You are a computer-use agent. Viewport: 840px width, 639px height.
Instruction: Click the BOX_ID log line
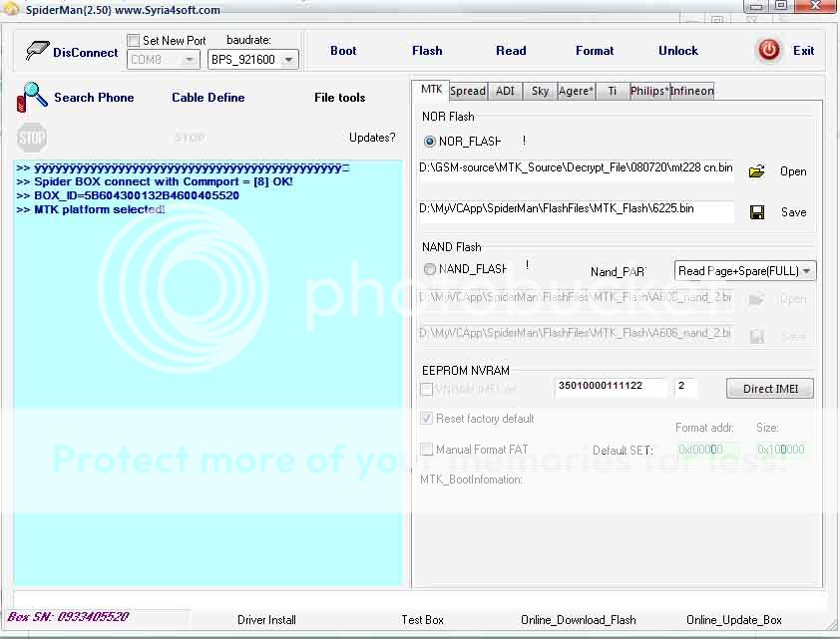(128, 195)
